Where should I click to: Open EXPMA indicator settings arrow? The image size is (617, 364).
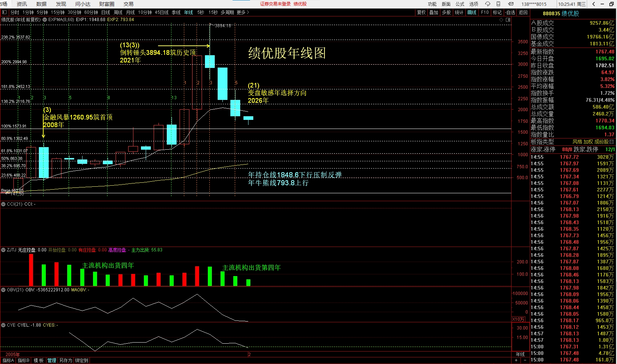tap(45, 20)
